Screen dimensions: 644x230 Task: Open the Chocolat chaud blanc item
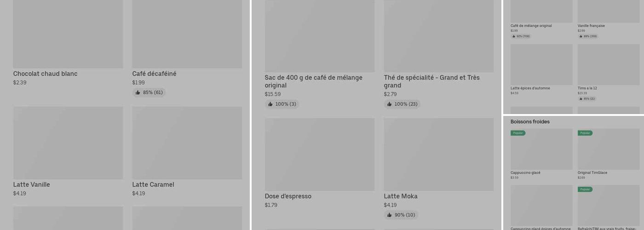(x=45, y=74)
